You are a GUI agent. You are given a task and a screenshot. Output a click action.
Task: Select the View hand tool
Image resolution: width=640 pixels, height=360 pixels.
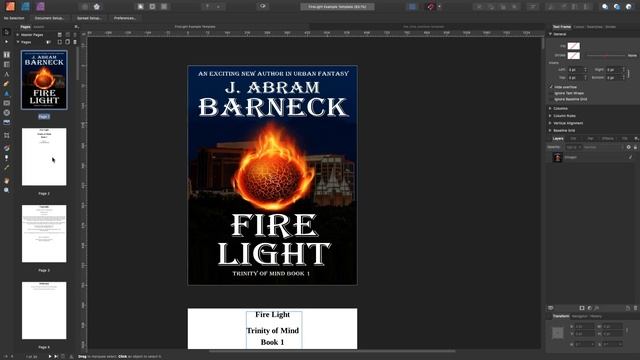[7, 180]
